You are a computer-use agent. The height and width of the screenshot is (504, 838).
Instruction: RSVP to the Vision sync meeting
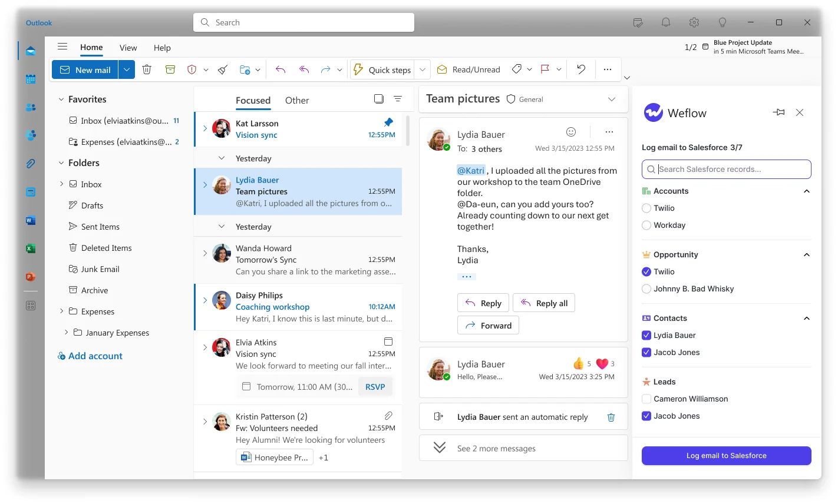click(375, 387)
